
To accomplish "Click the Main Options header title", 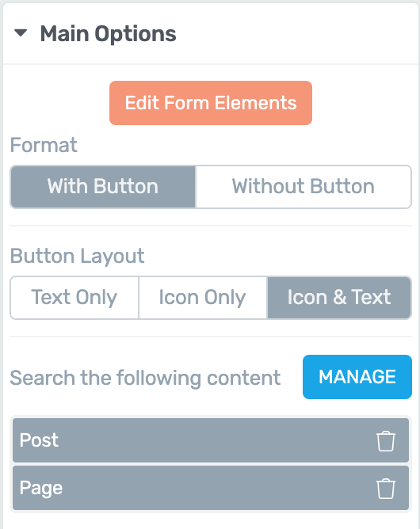I will (108, 34).
